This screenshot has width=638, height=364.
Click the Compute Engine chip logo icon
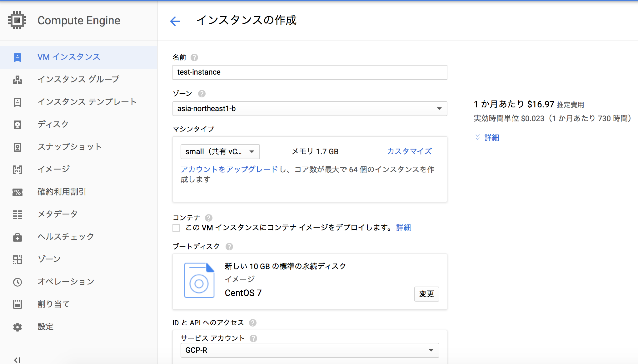pyautogui.click(x=17, y=20)
